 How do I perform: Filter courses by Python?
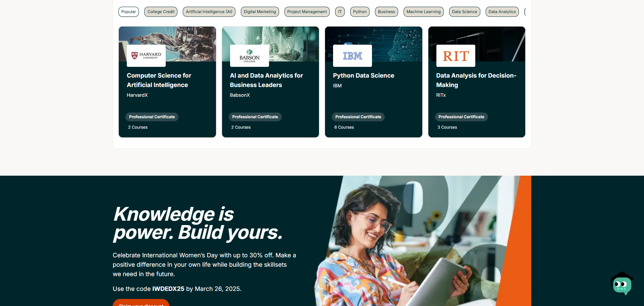(360, 12)
